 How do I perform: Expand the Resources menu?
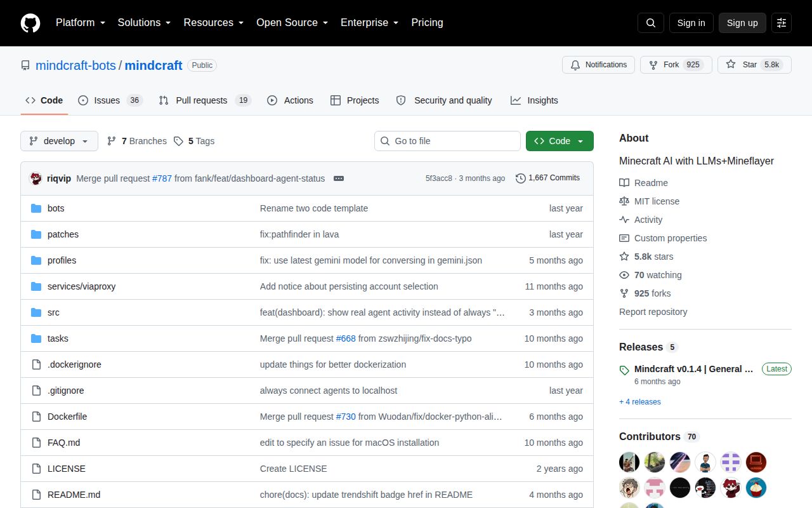click(x=214, y=23)
